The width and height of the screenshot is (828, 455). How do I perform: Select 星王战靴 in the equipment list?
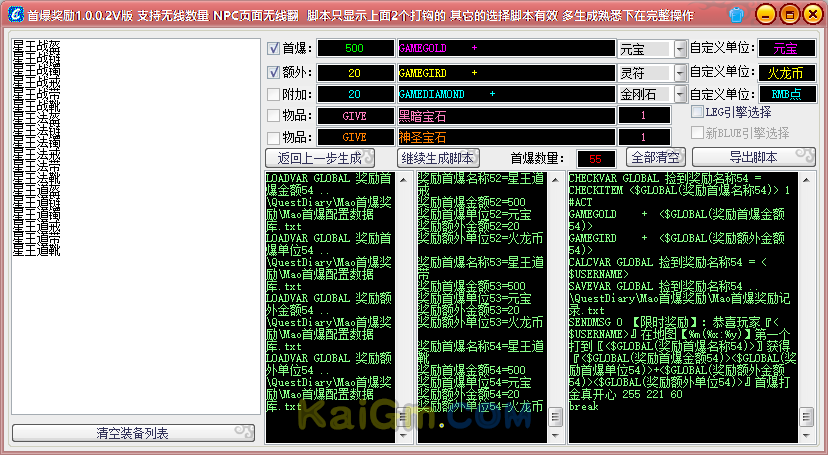36,106
